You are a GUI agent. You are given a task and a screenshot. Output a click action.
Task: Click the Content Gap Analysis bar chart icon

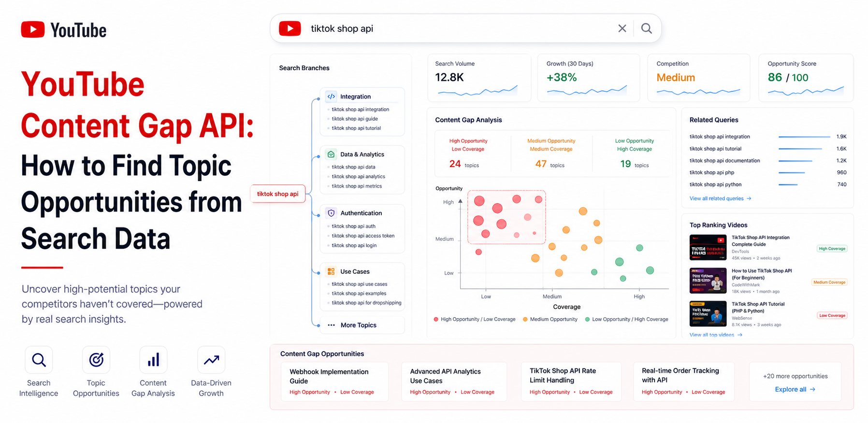click(153, 360)
